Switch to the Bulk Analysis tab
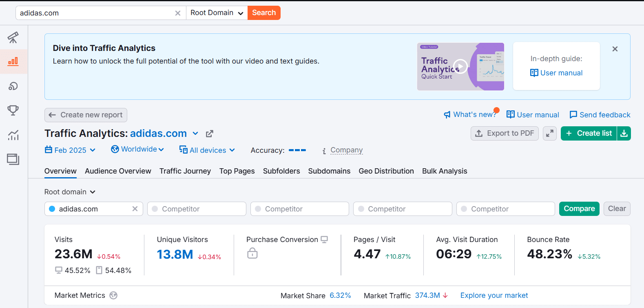Viewport: 644px width, 308px height. pos(445,171)
